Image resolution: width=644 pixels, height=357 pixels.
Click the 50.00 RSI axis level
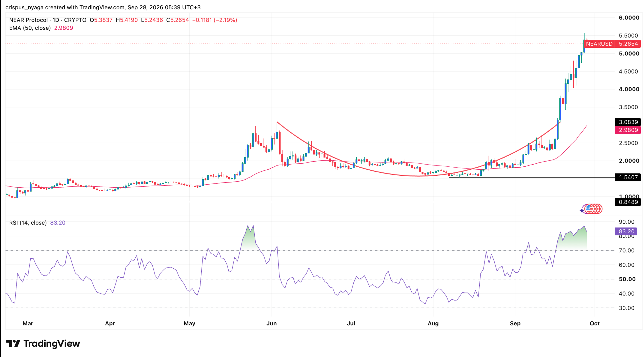click(x=628, y=280)
